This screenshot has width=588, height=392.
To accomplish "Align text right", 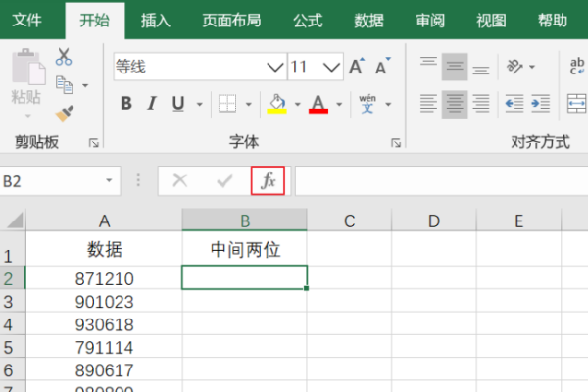I will pos(481,104).
